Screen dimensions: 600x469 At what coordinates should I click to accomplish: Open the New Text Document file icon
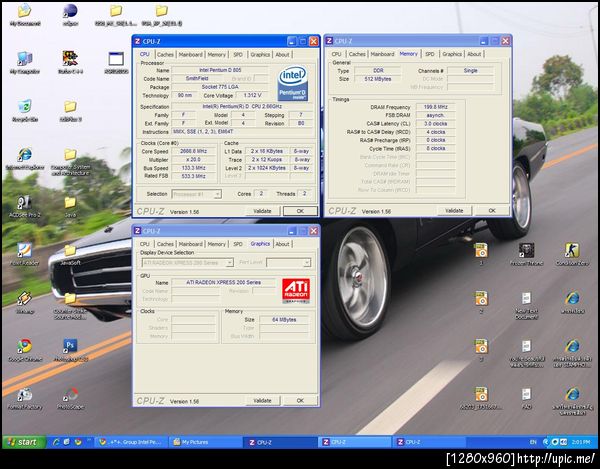[x=526, y=298]
